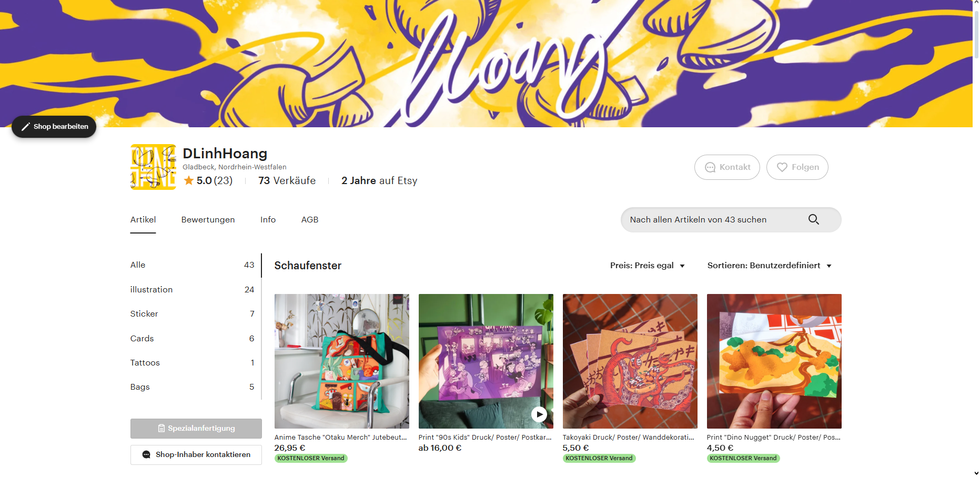The height and width of the screenshot is (477, 980).
Task: Click the search magnifier icon
Action: coord(813,220)
